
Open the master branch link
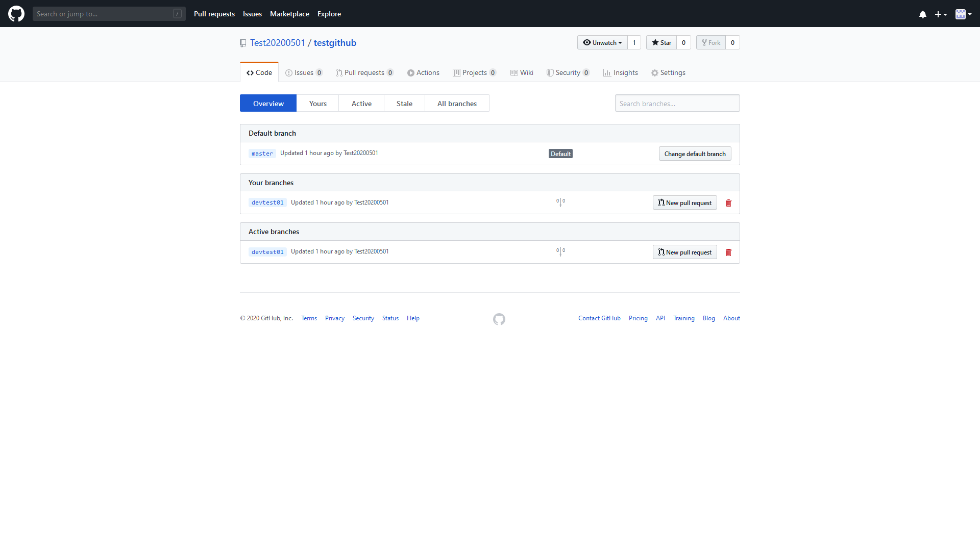(x=262, y=154)
